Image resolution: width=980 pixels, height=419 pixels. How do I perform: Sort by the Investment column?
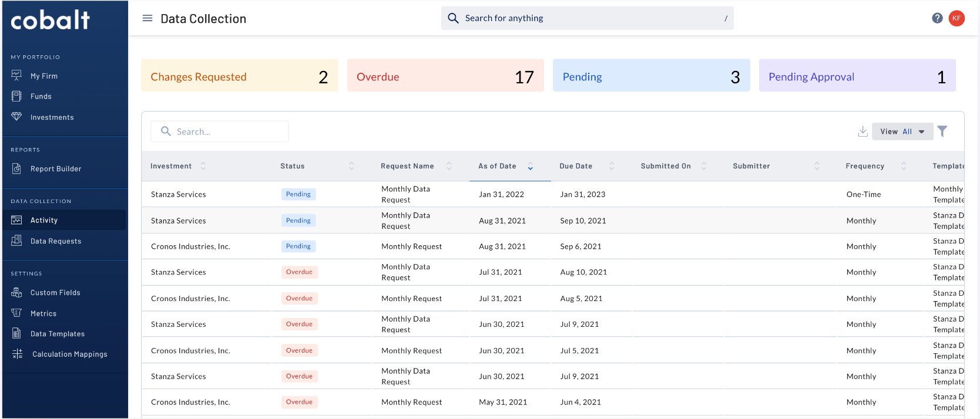[203, 166]
